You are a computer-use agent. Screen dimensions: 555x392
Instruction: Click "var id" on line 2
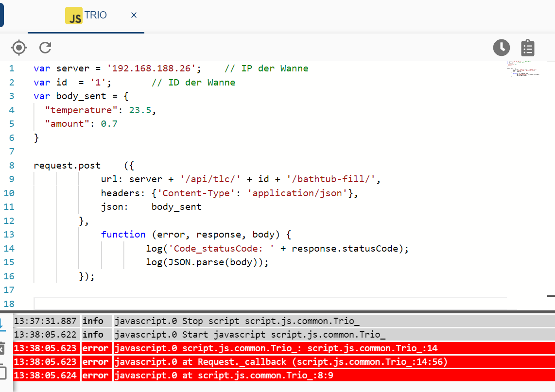[x=50, y=83]
